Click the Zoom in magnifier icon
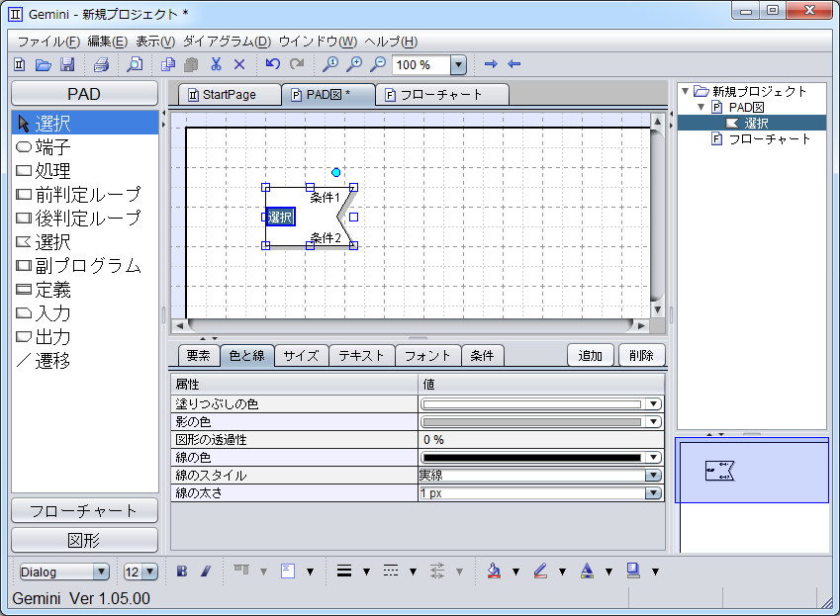The height and width of the screenshot is (616, 840). pos(354,64)
